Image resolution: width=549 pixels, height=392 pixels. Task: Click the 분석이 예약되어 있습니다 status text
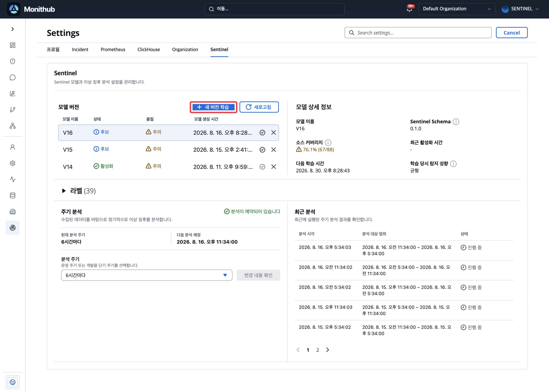point(252,211)
